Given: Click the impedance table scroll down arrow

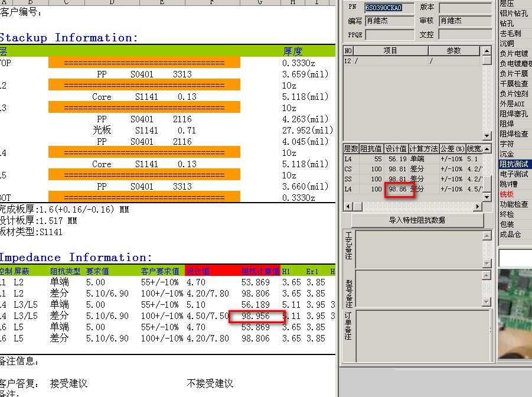Looking at the screenshot, I should click(487, 197).
